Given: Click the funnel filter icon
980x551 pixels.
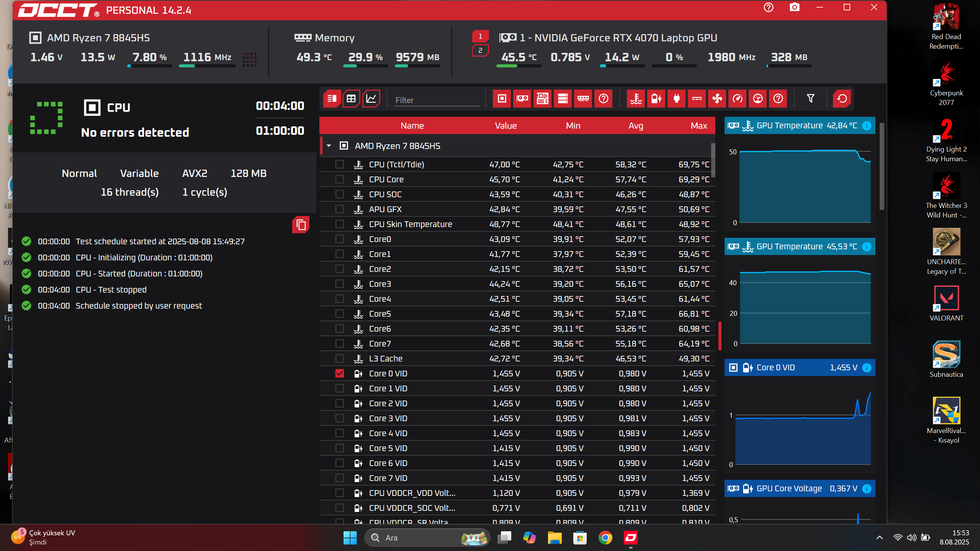Looking at the screenshot, I should pos(811,99).
